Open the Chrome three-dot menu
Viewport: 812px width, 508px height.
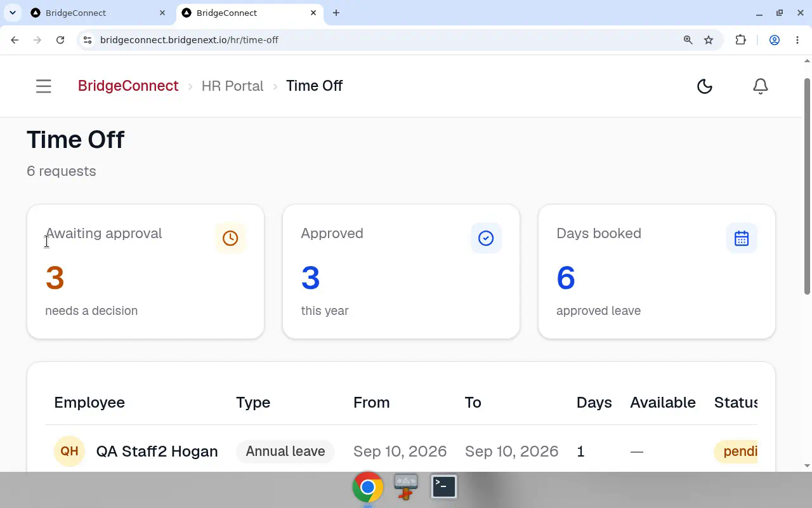coord(797,40)
